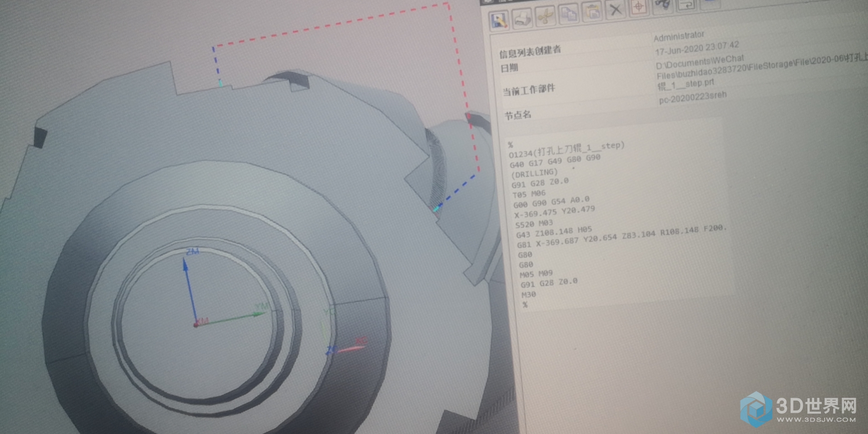Image resolution: width=868 pixels, height=434 pixels.
Task: Click the path line 'D:\Documents\WeChat'
Action: [700, 62]
